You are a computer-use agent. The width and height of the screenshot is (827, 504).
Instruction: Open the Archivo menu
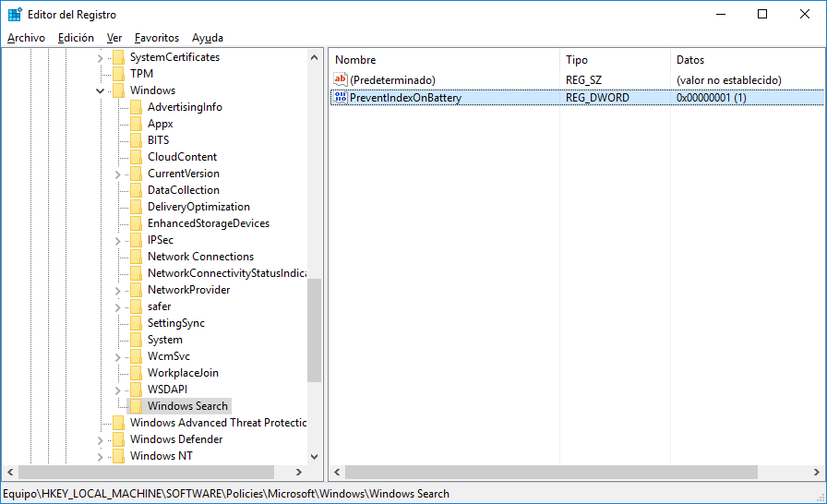pyautogui.click(x=27, y=38)
